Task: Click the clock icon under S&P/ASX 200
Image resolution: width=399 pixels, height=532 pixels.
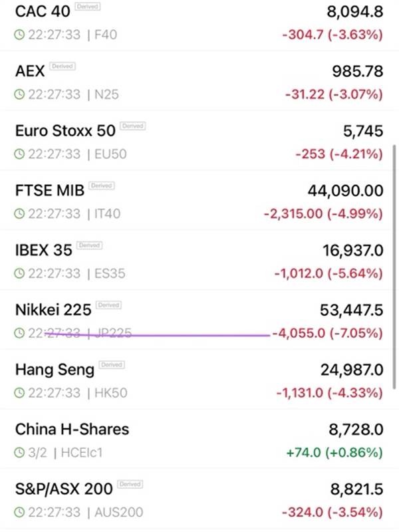Action: tap(19, 513)
